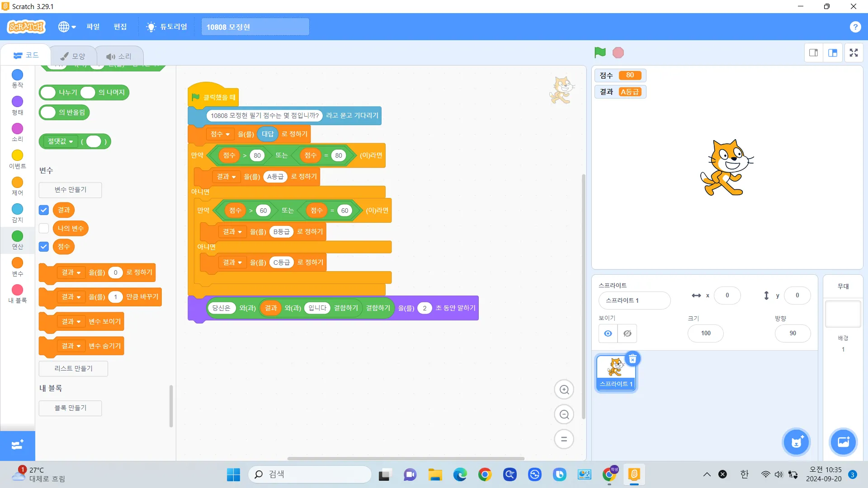This screenshot has width=868, height=488.
Task: Open the language globe dropdown
Action: pos(67,27)
